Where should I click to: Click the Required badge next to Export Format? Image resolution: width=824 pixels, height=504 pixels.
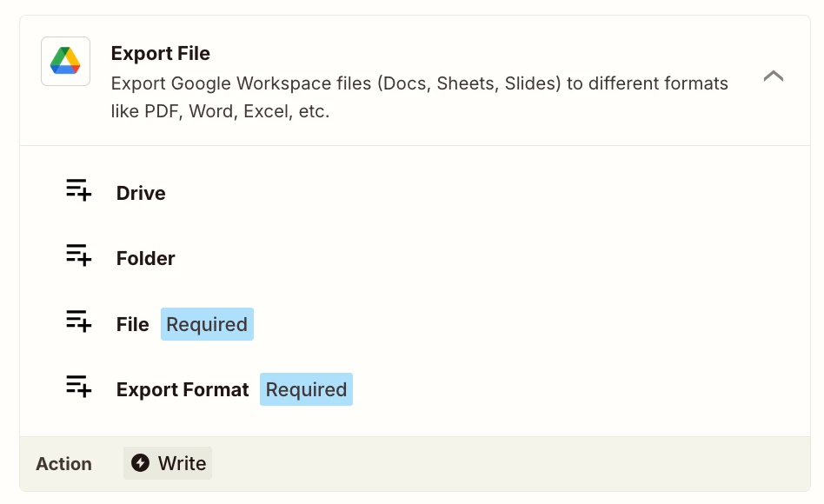tap(306, 389)
